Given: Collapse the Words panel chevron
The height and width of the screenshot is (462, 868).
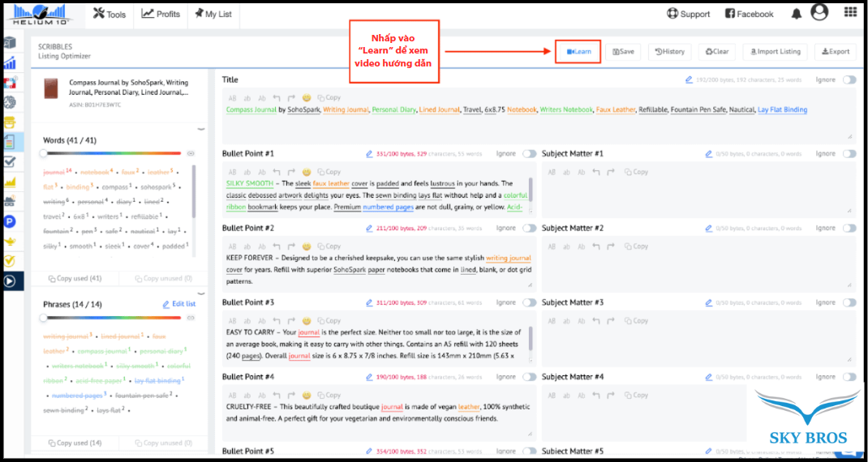Looking at the screenshot, I should tap(201, 129).
